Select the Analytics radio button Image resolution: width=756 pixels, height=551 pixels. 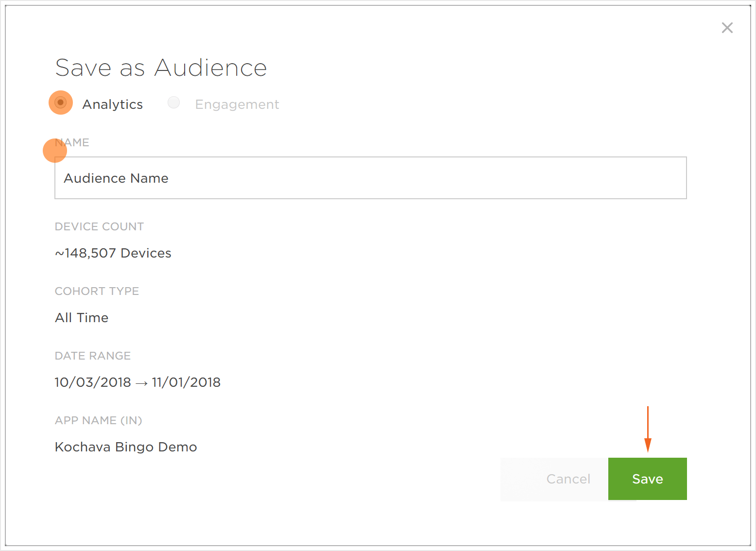coord(61,103)
